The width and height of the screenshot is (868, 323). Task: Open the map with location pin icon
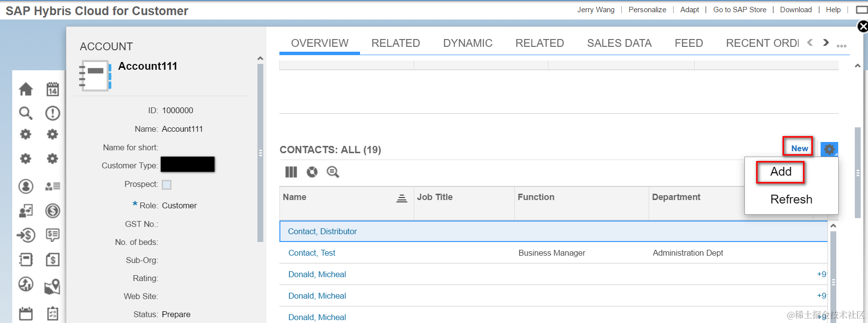pos(53,286)
